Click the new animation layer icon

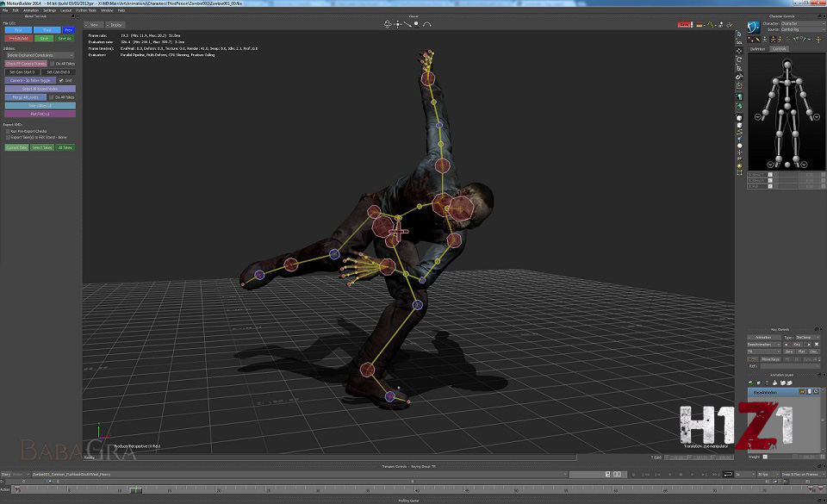click(x=750, y=383)
